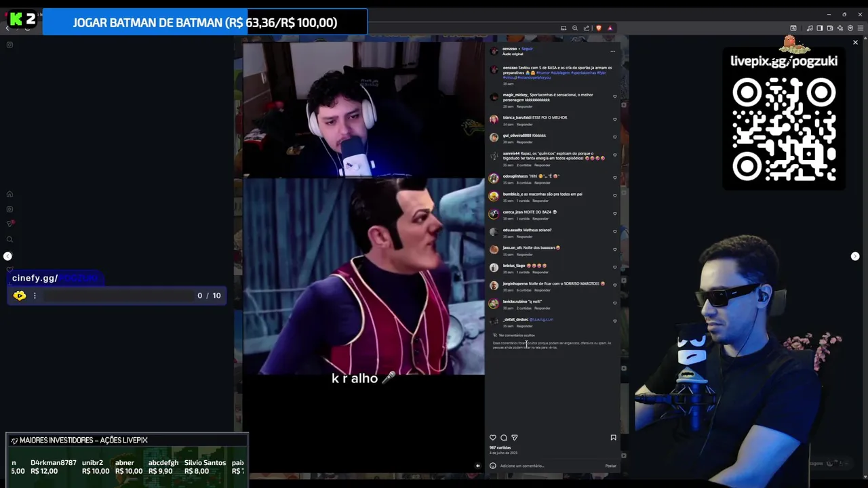Click the Seguir link next to oenzzao
This screenshot has width=868, height=488.
[x=527, y=49]
